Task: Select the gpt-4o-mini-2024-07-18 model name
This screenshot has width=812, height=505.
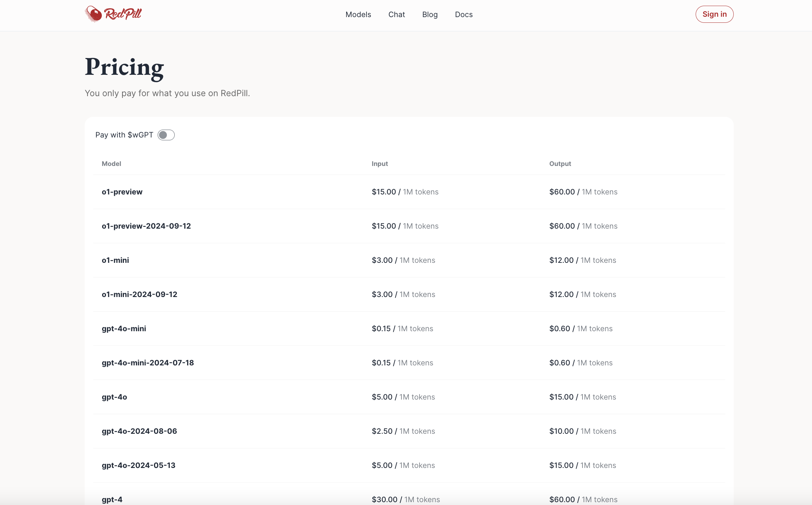Action: [x=148, y=363]
